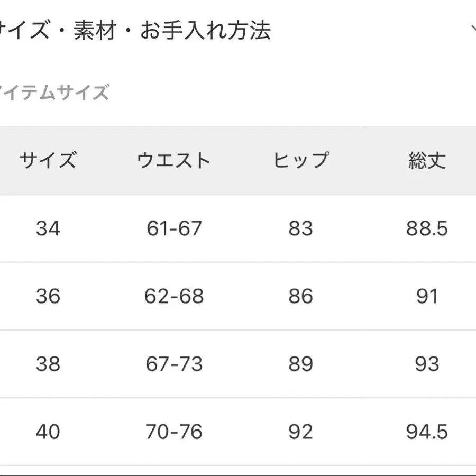Click waist value 67-73
Viewport: 476px width, 476px height.
(x=174, y=364)
